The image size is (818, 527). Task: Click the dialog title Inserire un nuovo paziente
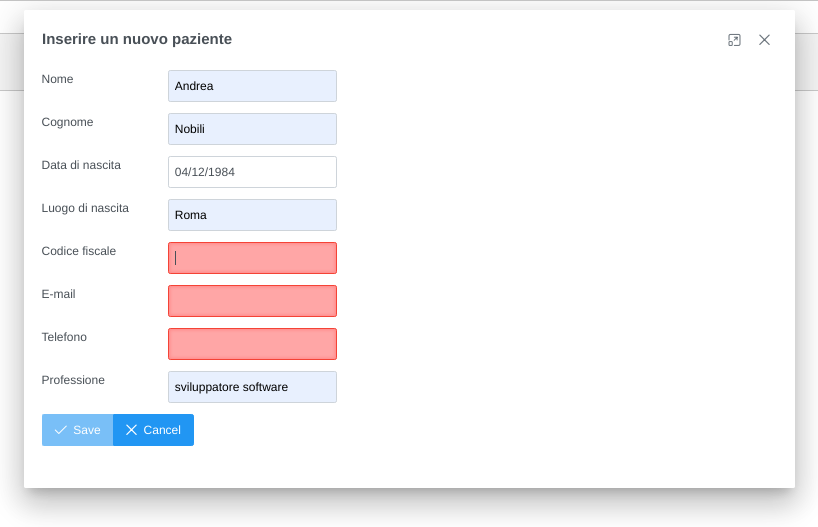coord(137,39)
